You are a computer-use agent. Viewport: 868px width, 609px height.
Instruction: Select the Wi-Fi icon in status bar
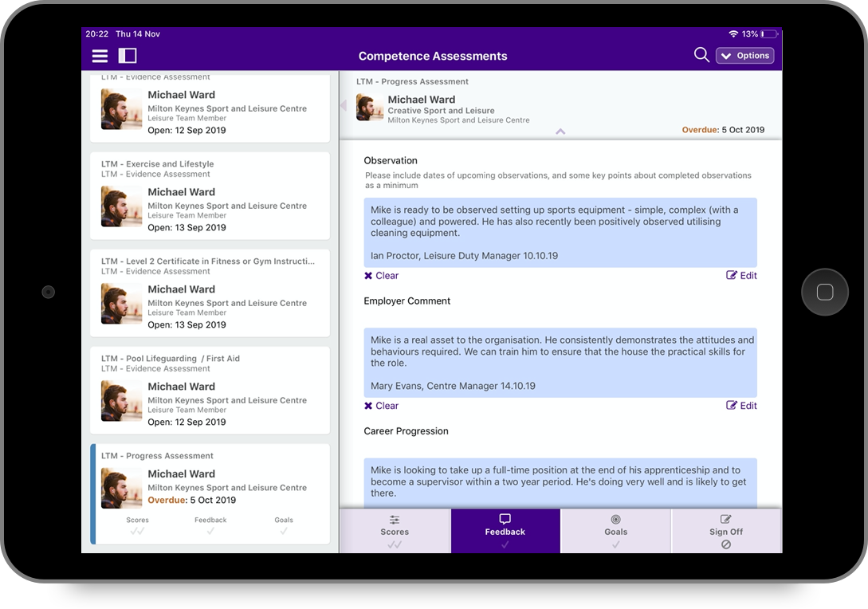[x=733, y=33]
